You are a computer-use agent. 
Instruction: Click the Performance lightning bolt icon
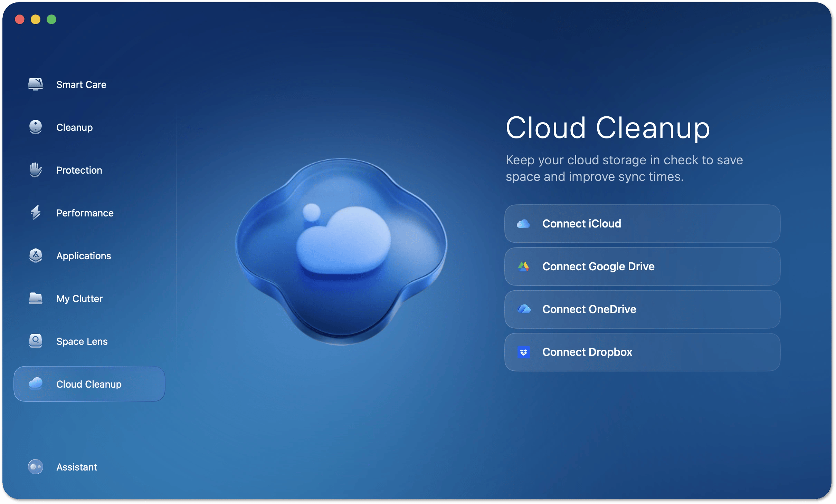36,213
